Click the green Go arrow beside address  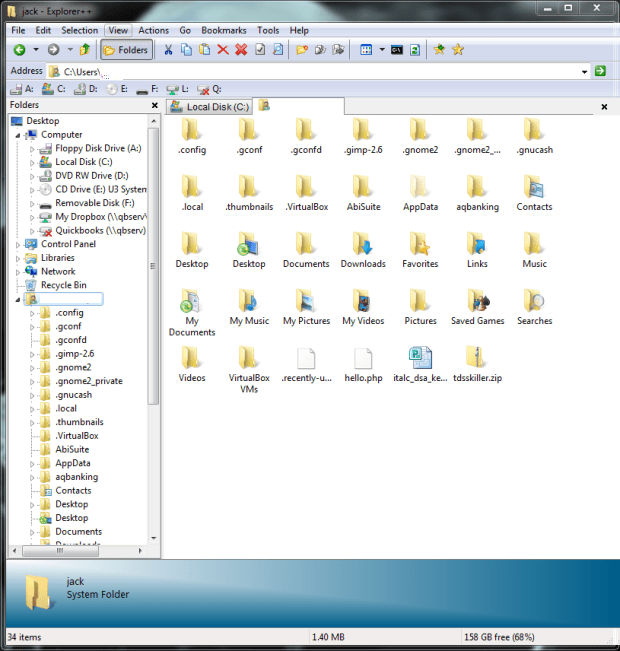[x=600, y=71]
